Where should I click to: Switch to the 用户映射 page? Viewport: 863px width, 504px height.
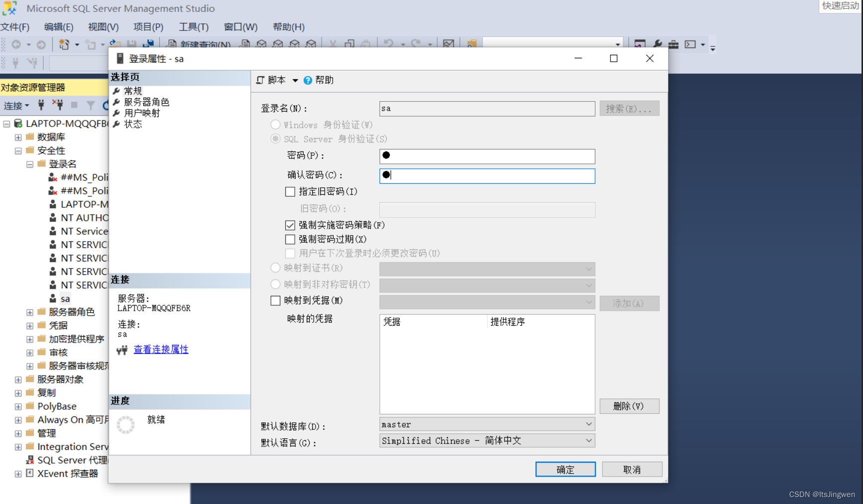pos(142,113)
